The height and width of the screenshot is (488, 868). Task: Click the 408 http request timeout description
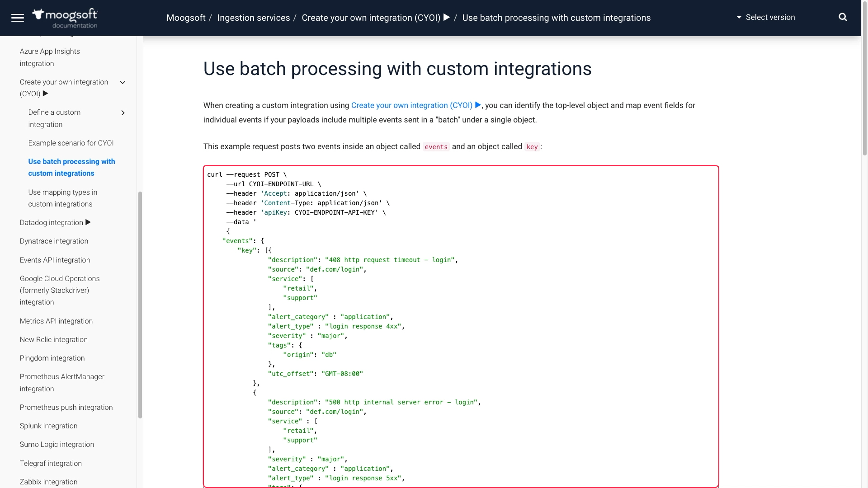363,260
